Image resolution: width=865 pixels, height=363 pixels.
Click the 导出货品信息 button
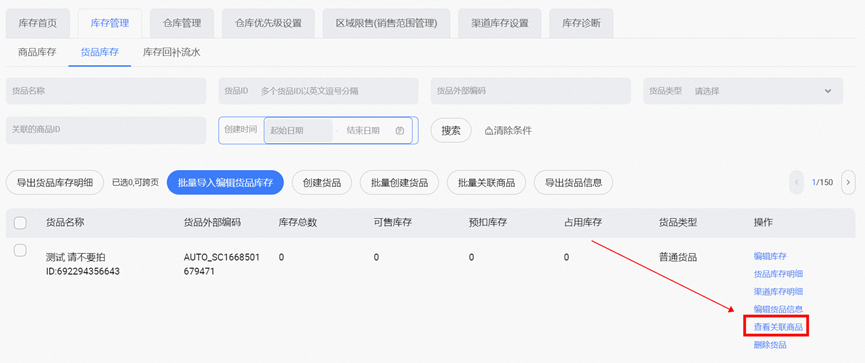click(x=573, y=183)
